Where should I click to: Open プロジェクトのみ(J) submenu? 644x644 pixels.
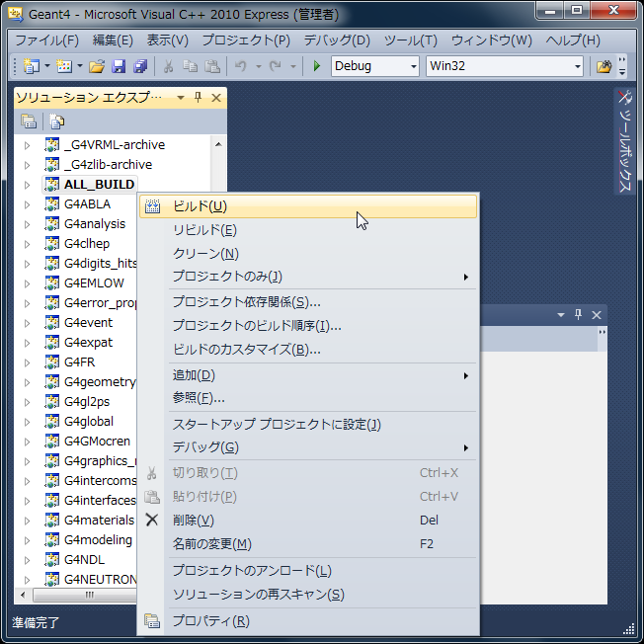[x=308, y=277]
